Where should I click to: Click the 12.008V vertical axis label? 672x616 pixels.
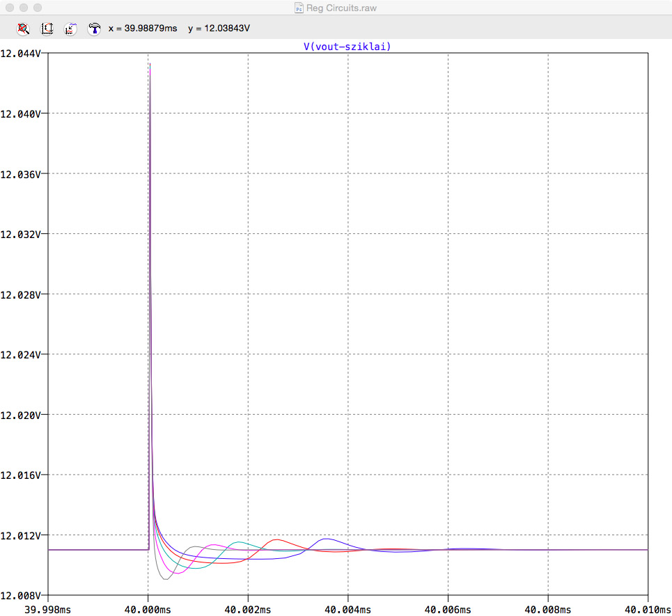21,595
